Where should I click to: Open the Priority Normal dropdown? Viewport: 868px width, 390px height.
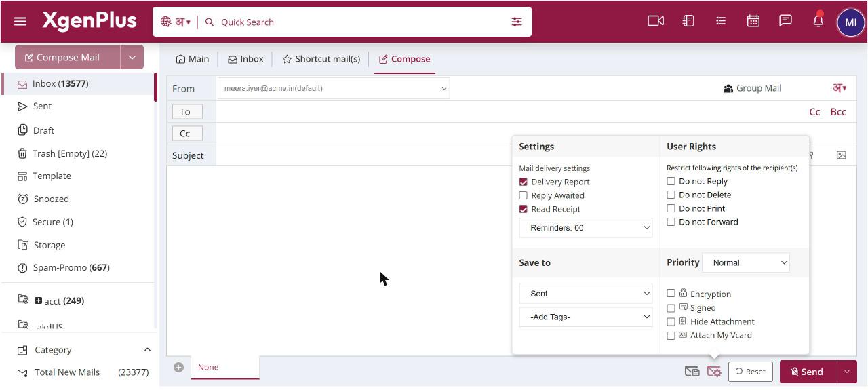[x=746, y=262]
